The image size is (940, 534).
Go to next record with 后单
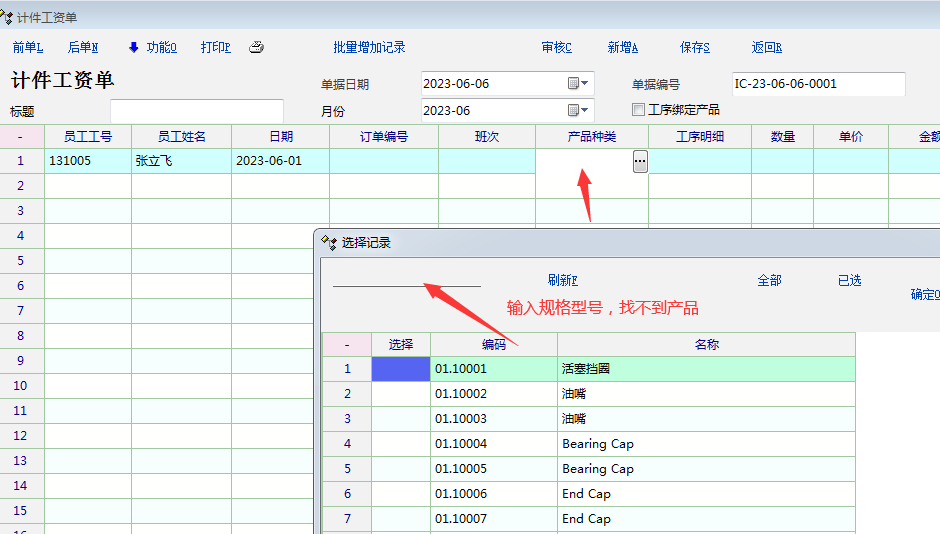click(x=83, y=47)
